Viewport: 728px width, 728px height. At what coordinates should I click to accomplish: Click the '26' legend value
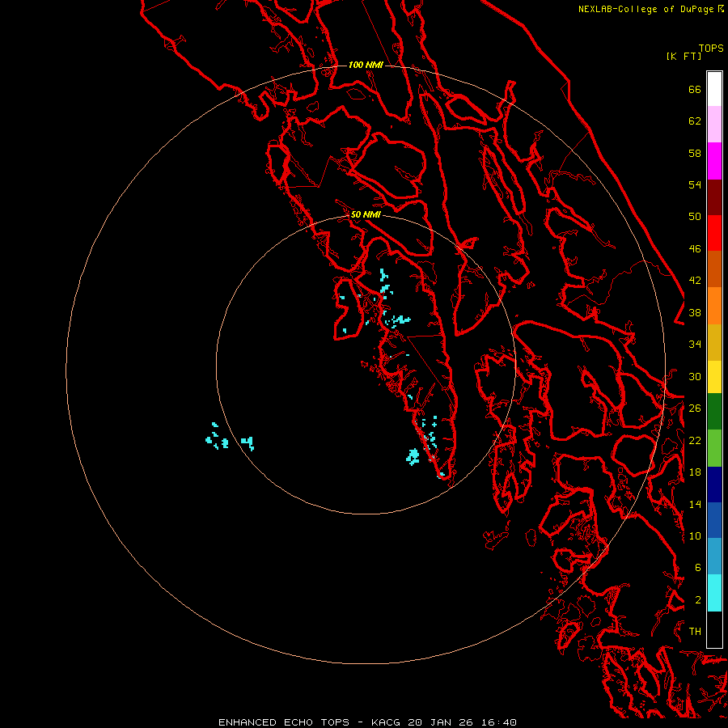click(x=695, y=408)
